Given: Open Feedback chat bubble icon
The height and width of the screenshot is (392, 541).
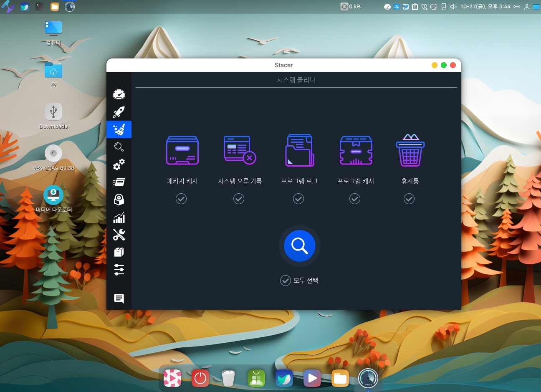Looking at the screenshot, I should tap(119, 298).
